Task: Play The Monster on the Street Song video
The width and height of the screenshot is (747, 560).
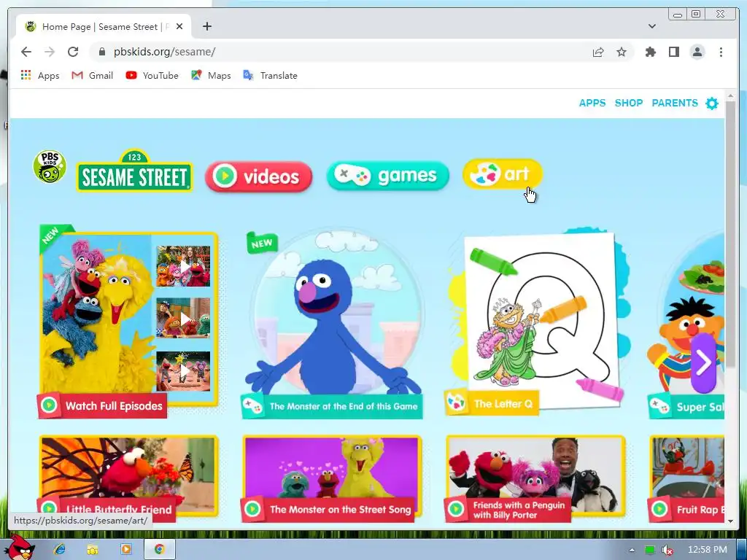Action: pos(332,478)
